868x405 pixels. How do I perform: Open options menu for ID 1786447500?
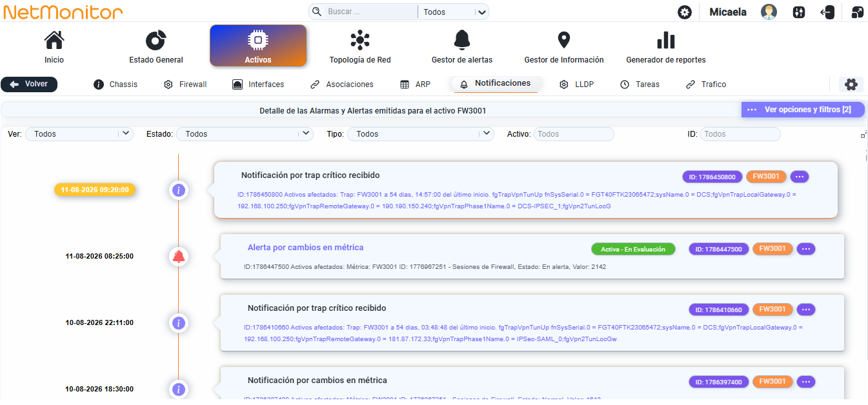(x=805, y=249)
